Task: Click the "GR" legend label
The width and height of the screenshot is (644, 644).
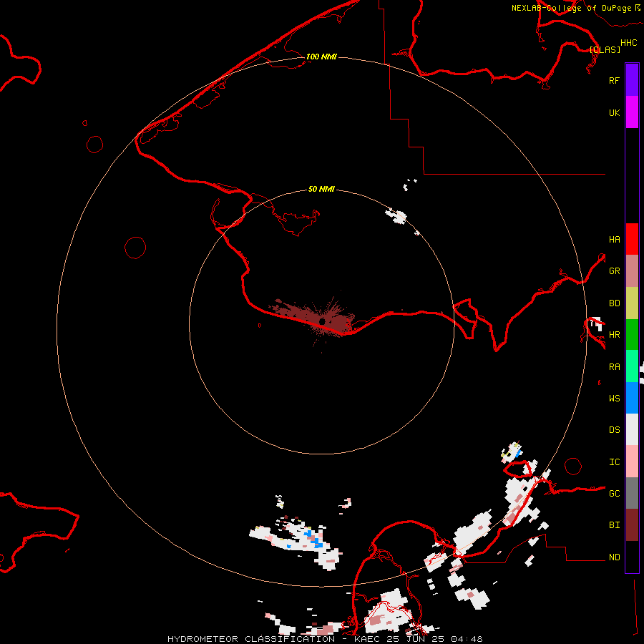Action: (x=614, y=271)
